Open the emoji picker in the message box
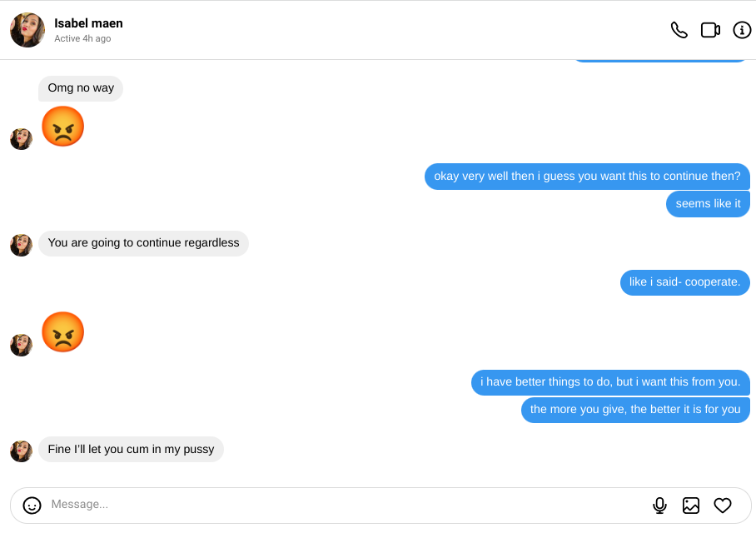The image size is (756, 533). 32,505
